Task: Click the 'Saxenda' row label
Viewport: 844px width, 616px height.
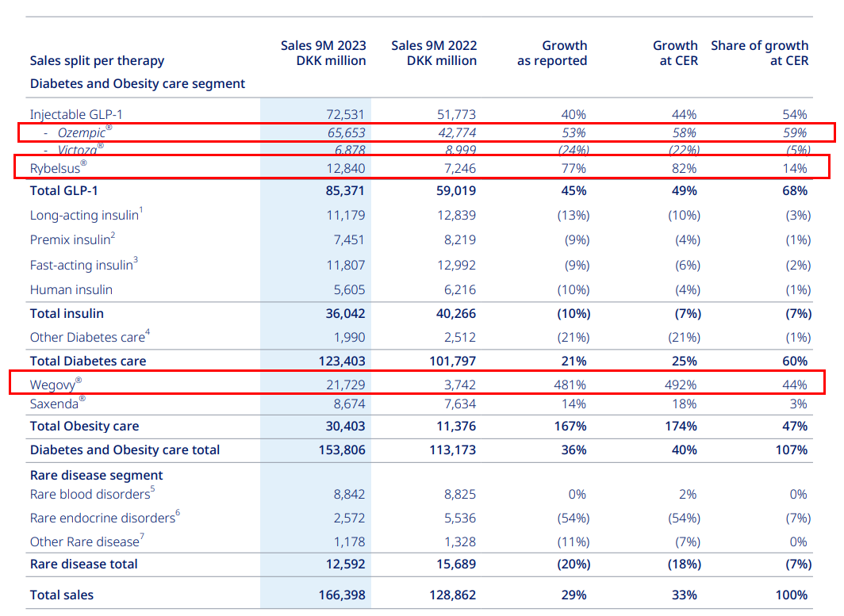Action: click(x=57, y=404)
